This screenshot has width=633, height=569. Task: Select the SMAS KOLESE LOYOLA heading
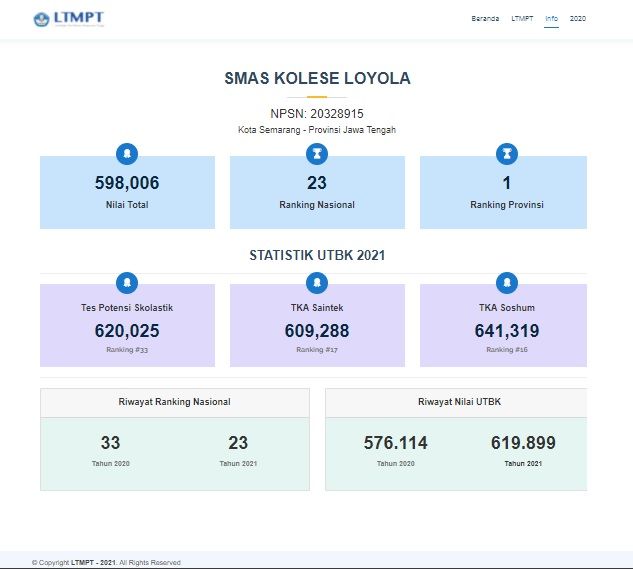click(317, 78)
